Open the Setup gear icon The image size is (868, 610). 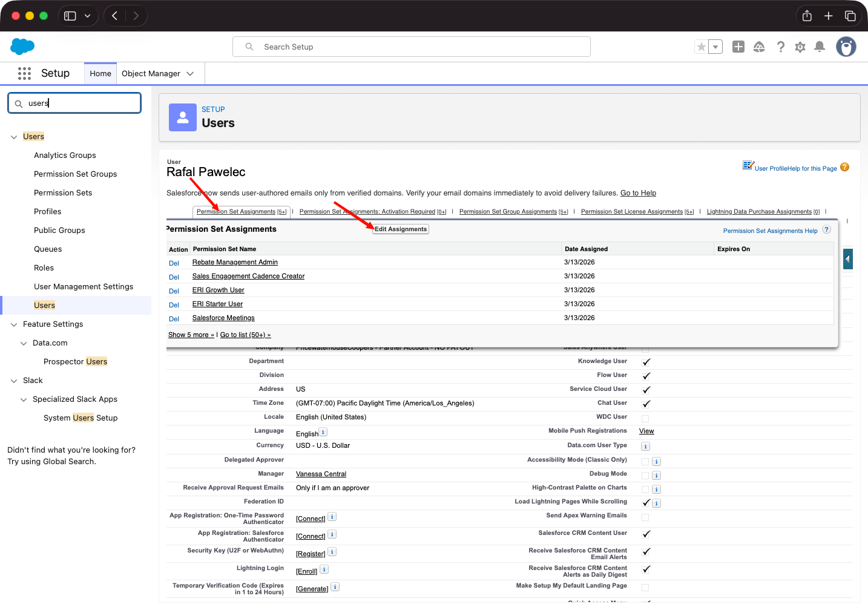tap(800, 47)
